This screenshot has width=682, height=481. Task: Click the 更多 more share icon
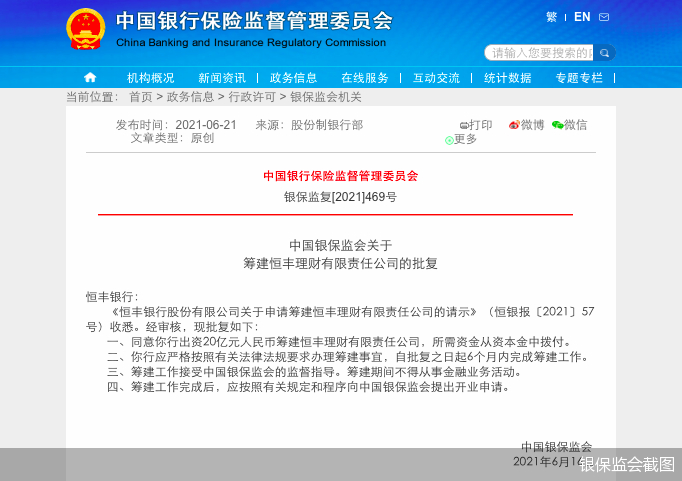click(x=461, y=139)
